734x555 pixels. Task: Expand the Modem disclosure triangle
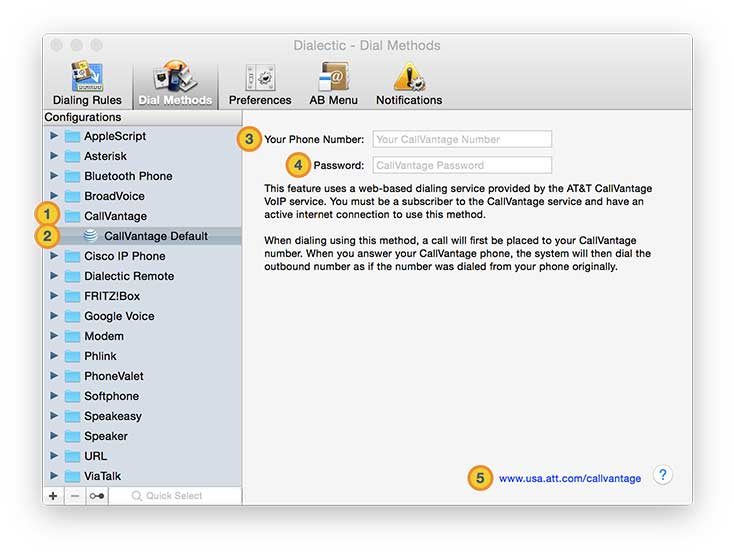click(54, 336)
